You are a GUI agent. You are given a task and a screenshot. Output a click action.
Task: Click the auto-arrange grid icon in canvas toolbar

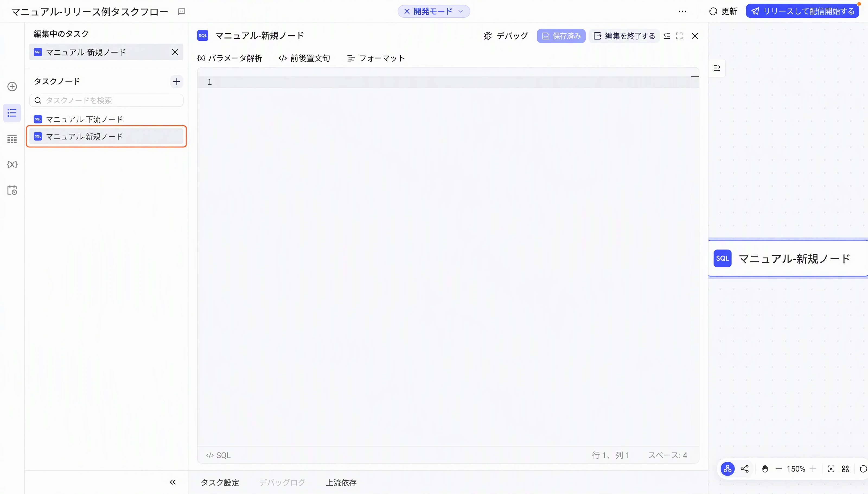pos(846,469)
